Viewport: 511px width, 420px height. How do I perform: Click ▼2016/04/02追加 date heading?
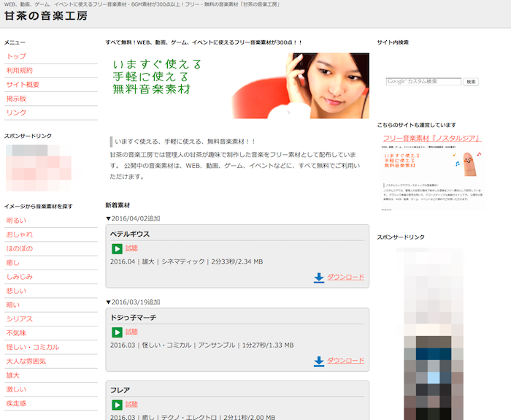coord(133,218)
